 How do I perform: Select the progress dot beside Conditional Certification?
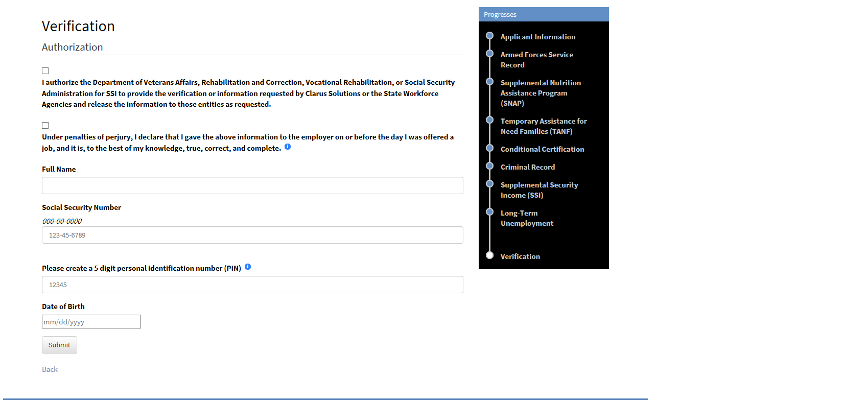[489, 148]
